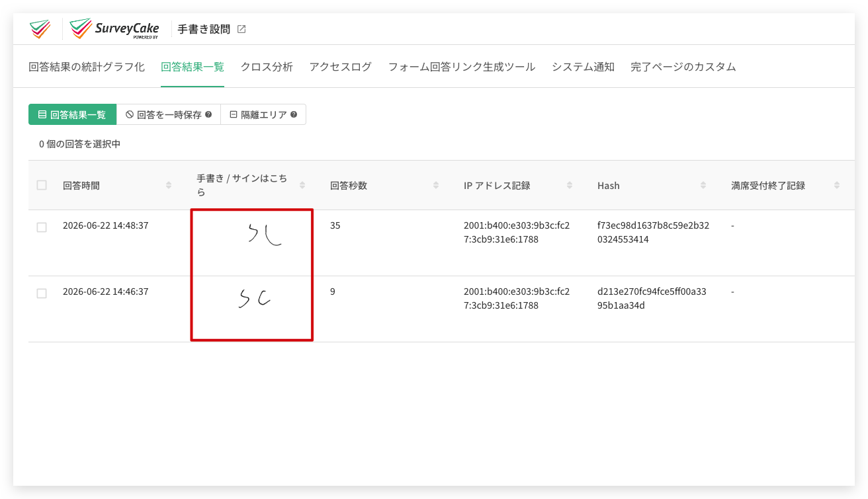Open the 完了ページのカスタム tab
The width and height of the screenshot is (868, 499).
pyautogui.click(x=683, y=67)
